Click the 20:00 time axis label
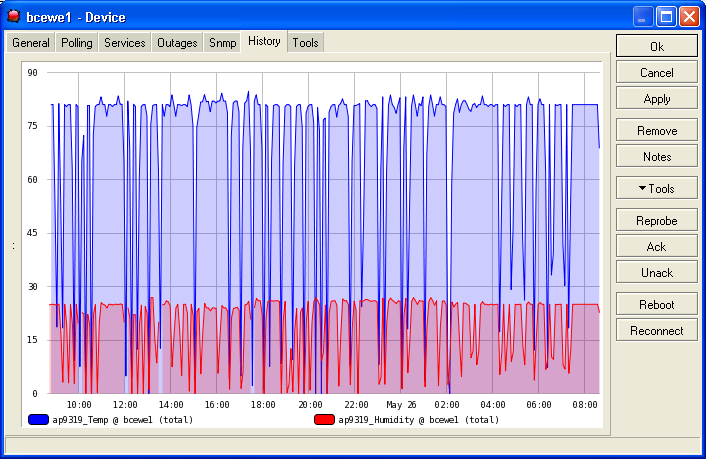Screen dimensions: 706x459 point(310,404)
